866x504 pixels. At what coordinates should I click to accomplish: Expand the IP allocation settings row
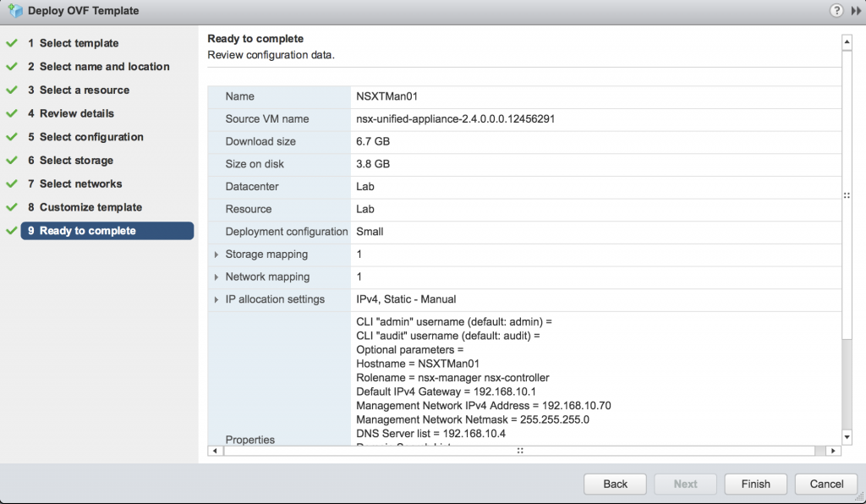click(216, 299)
